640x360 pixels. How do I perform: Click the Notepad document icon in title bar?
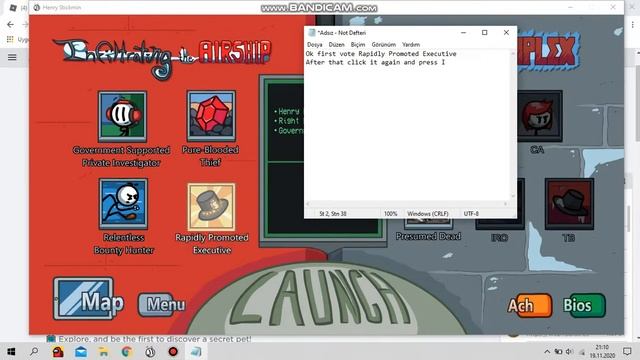pyautogui.click(x=312, y=33)
